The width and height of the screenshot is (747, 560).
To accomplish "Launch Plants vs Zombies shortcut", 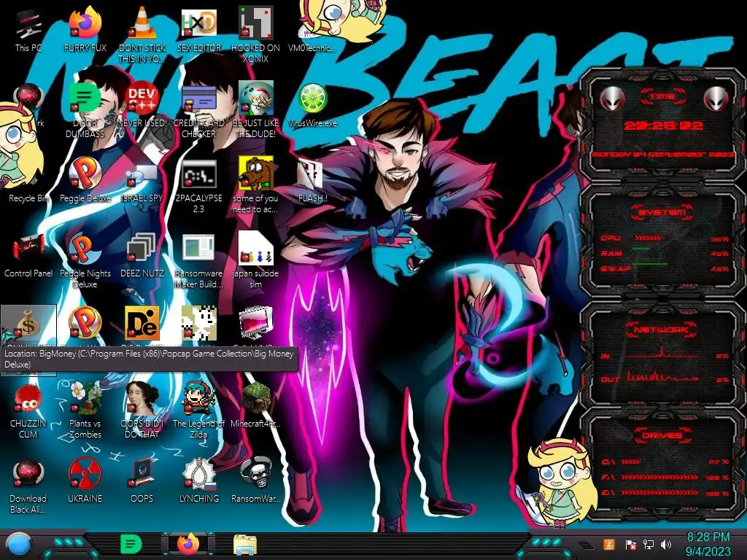I will 85,411.
